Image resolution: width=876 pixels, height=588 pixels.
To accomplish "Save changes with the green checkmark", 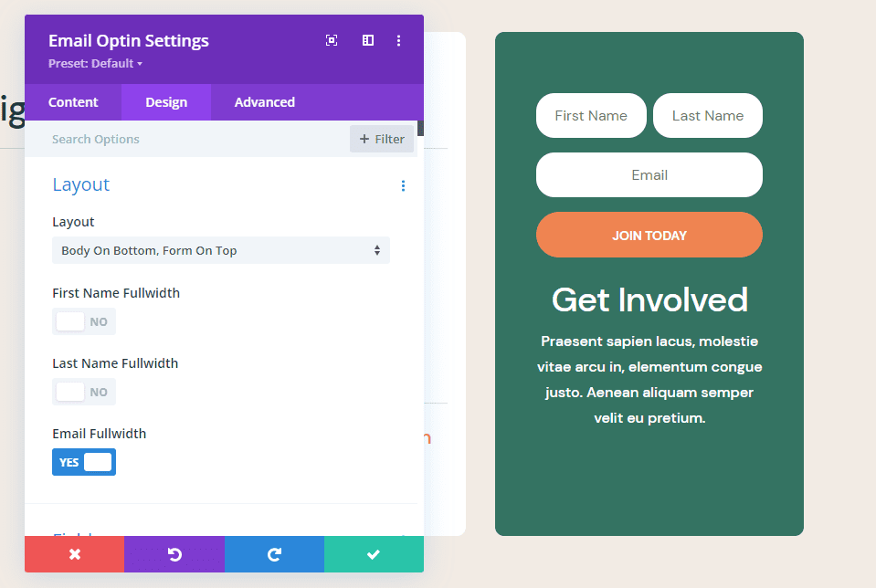I will (x=373, y=554).
